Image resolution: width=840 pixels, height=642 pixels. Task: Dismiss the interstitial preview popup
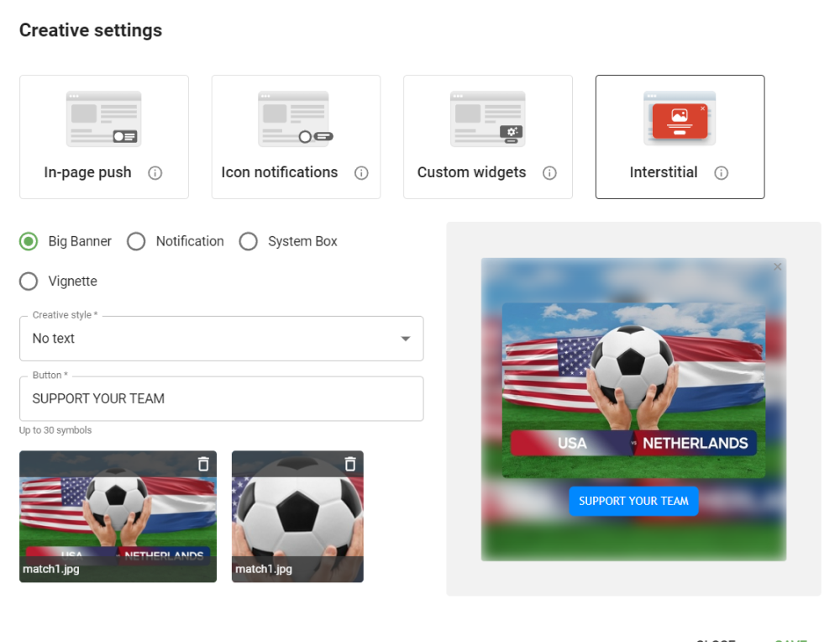pos(776,267)
